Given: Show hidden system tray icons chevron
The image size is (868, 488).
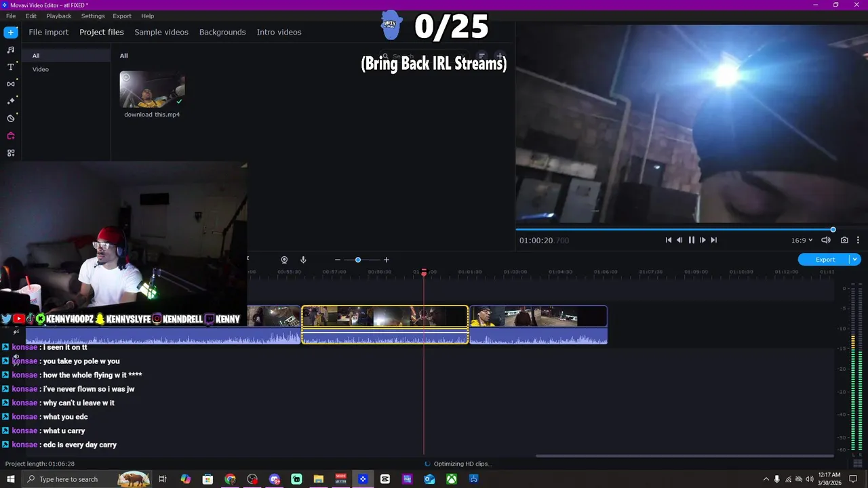Looking at the screenshot, I should click(x=766, y=479).
